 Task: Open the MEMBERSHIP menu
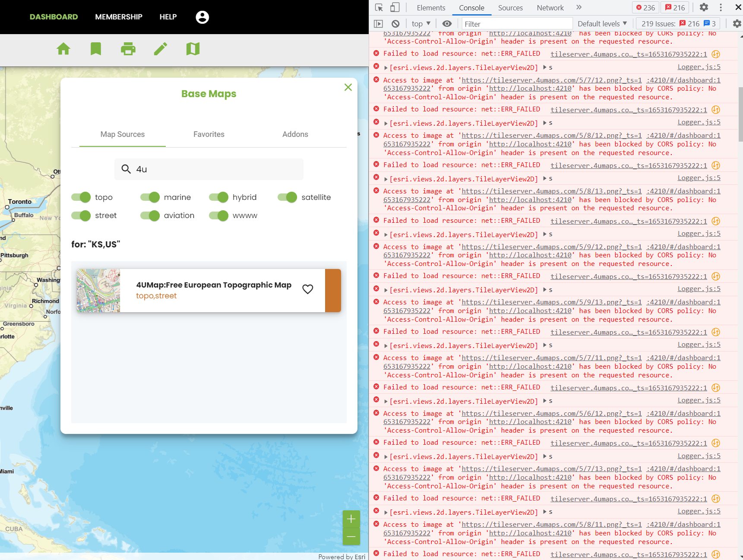119,17
